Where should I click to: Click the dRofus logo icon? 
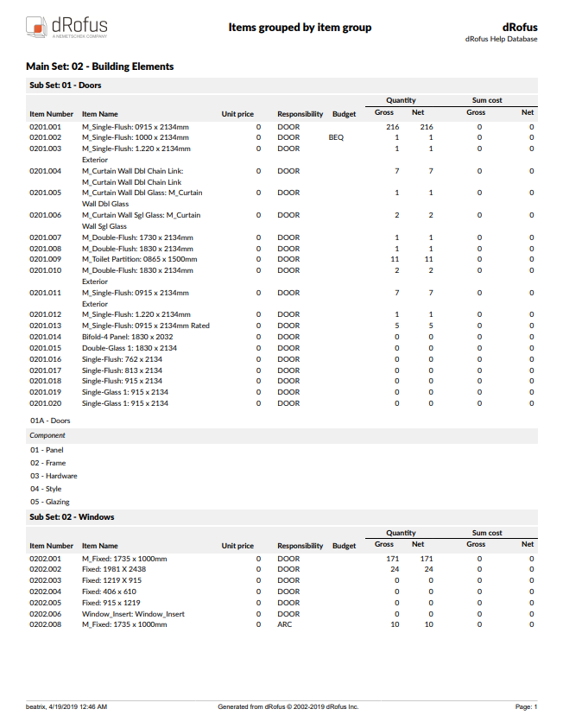pyautogui.click(x=36, y=27)
